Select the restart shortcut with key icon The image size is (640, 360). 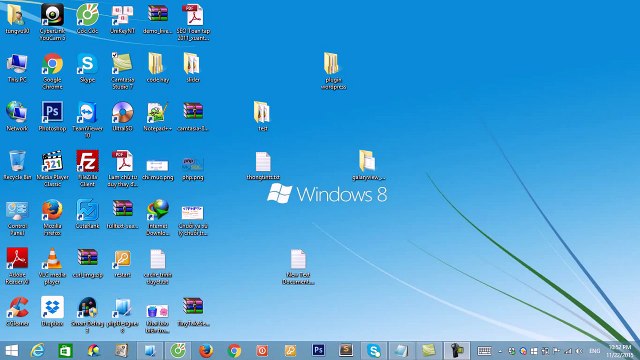(122, 263)
